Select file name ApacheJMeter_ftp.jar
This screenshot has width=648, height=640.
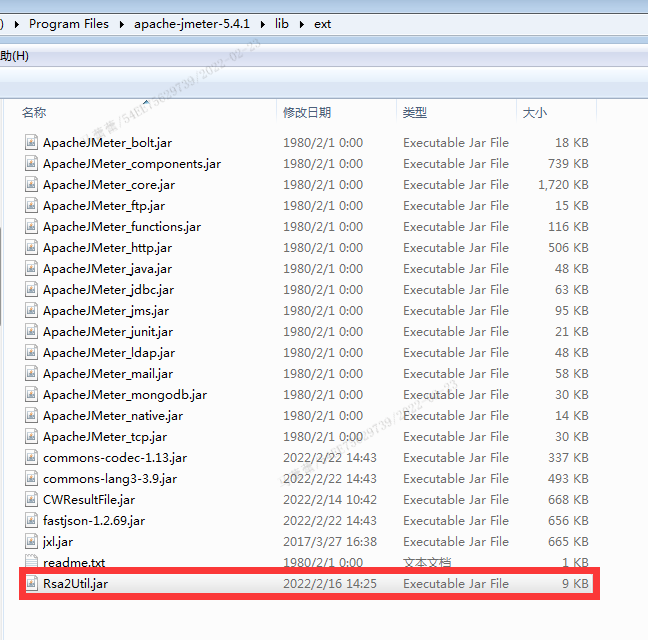pos(104,206)
